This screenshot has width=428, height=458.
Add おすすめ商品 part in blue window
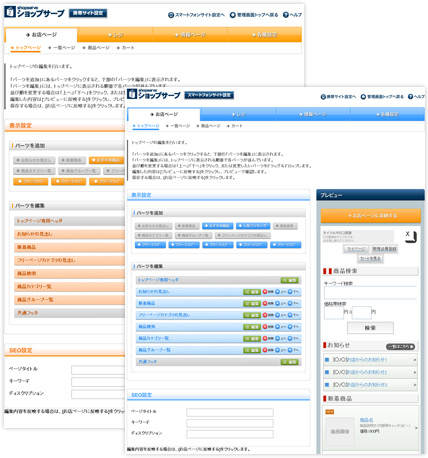[x=217, y=226]
